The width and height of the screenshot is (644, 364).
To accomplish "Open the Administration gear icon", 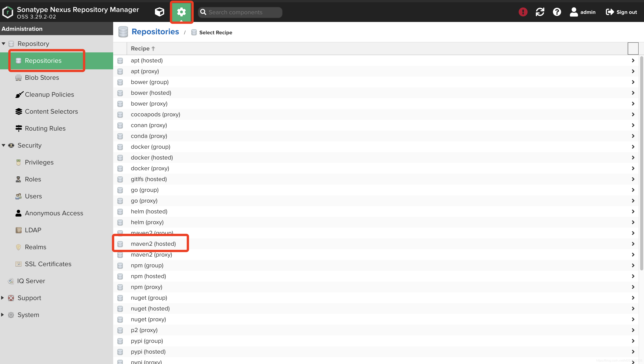I will (x=181, y=12).
